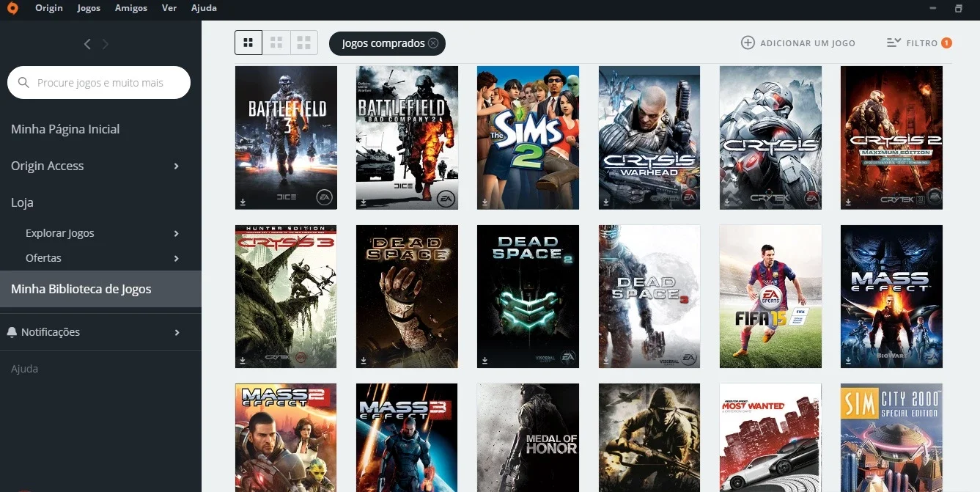Open Crysis 2 Maximum Edition tile
This screenshot has height=492, width=980.
[891, 138]
